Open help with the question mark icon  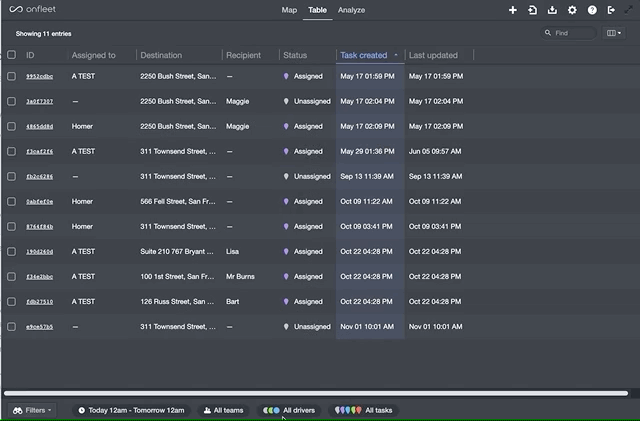coord(592,10)
